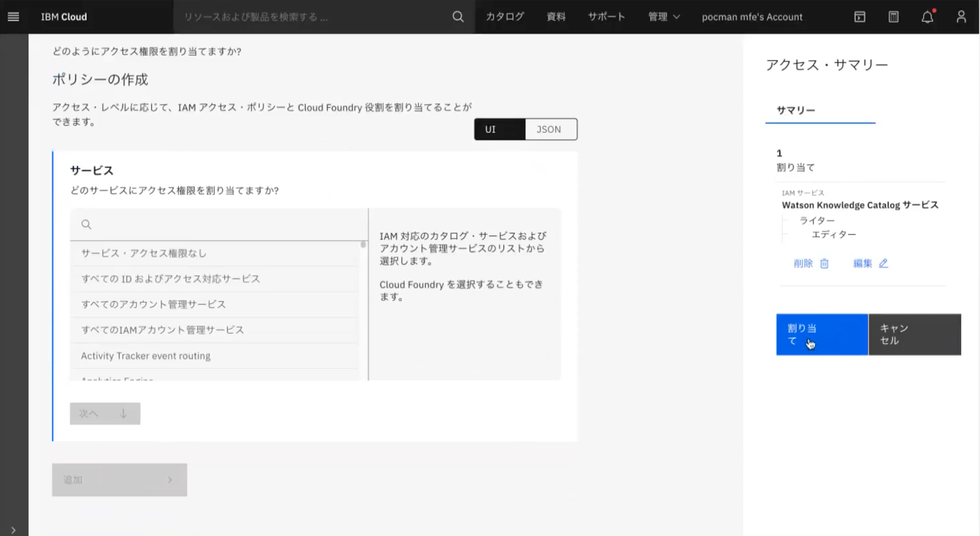Expand the left side panel chevron
The width and height of the screenshot is (980, 536).
(x=14, y=530)
